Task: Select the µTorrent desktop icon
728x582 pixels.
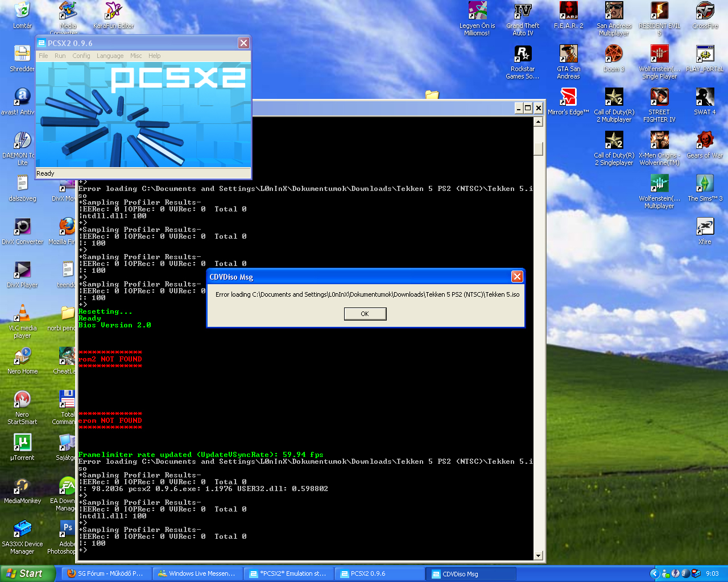Action: point(22,443)
